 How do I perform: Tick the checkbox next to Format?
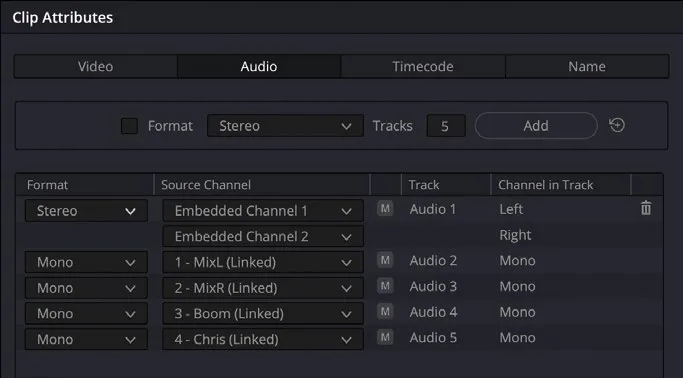[x=129, y=126]
